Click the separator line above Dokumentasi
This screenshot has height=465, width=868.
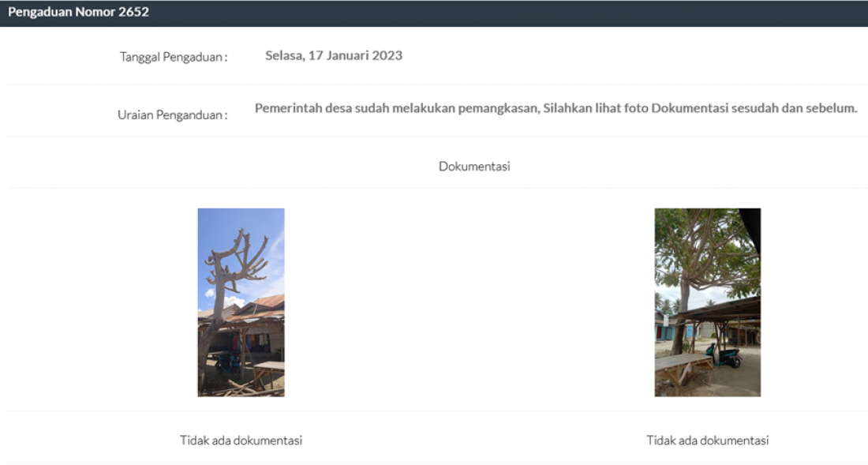coord(434,137)
